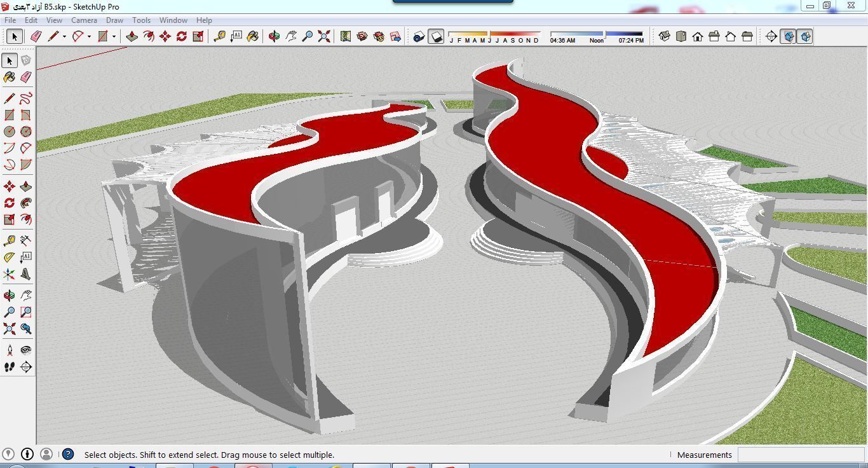868x468 pixels.
Task: Open the Tools menu
Action: [141, 20]
